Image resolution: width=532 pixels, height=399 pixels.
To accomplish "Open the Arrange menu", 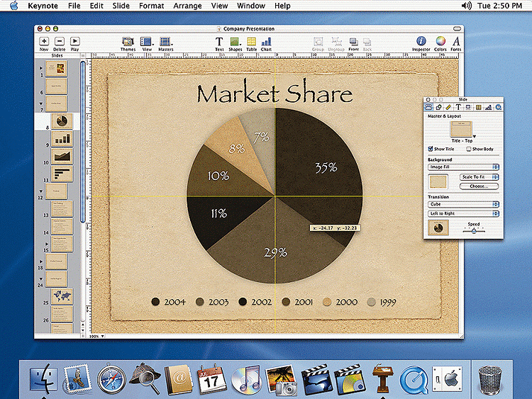I will [187, 6].
